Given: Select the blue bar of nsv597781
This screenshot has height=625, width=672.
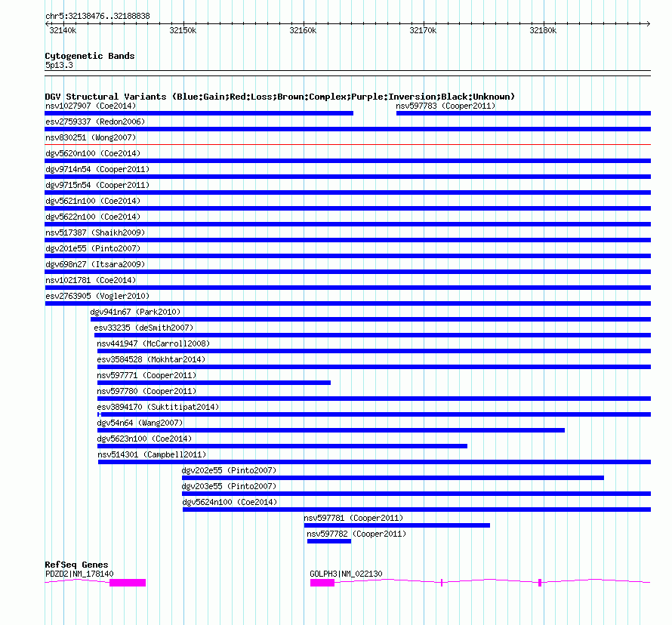Looking at the screenshot, I should [x=397, y=525].
